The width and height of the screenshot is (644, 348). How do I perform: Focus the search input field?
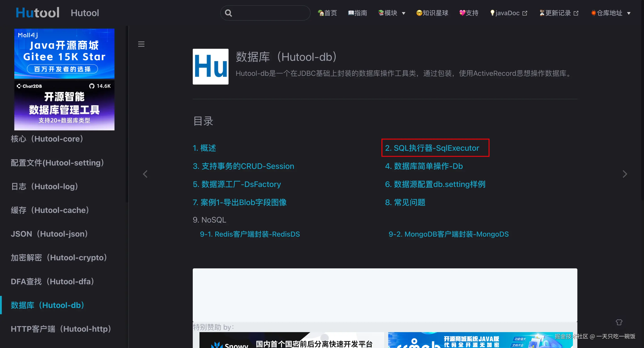pyautogui.click(x=270, y=13)
